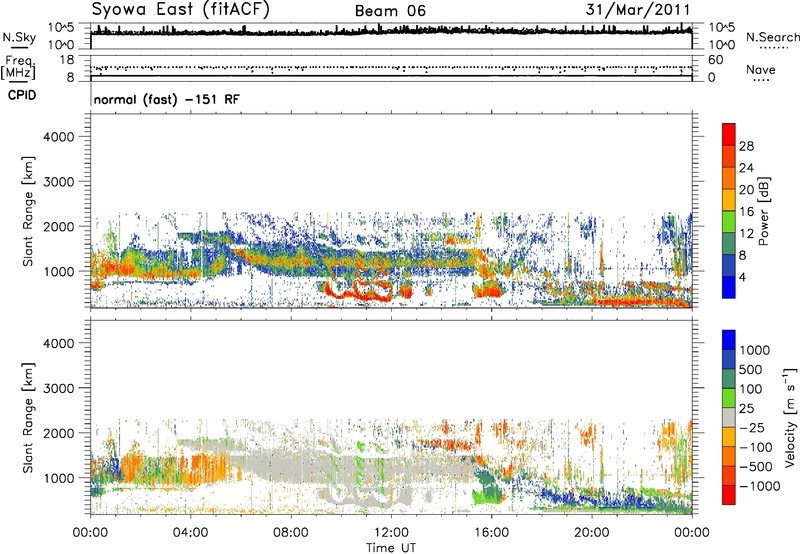Click the 'Velocity [m s-1]' colorbar title

[790, 417]
